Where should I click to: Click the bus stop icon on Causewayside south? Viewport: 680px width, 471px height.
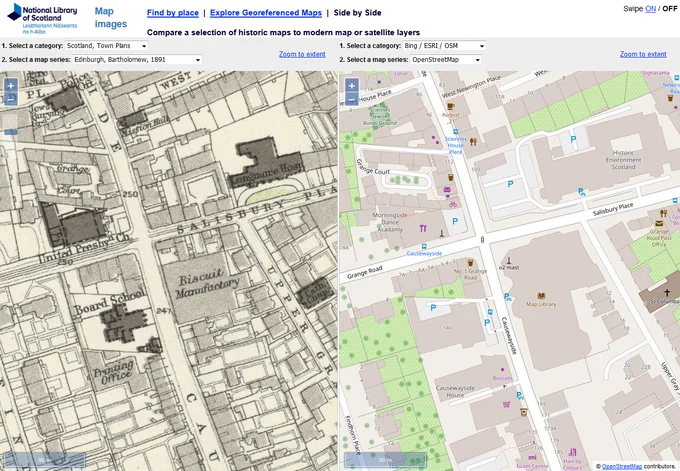(x=490, y=312)
